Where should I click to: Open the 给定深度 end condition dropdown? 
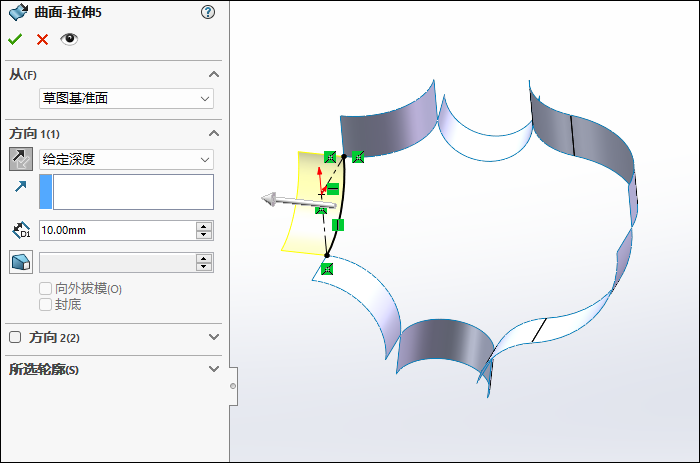tap(126, 159)
